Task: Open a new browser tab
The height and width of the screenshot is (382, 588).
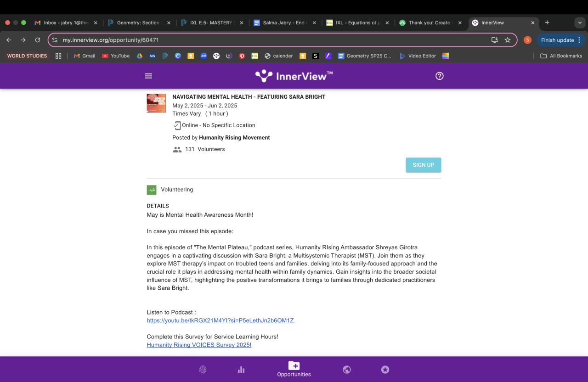Action: point(547,22)
